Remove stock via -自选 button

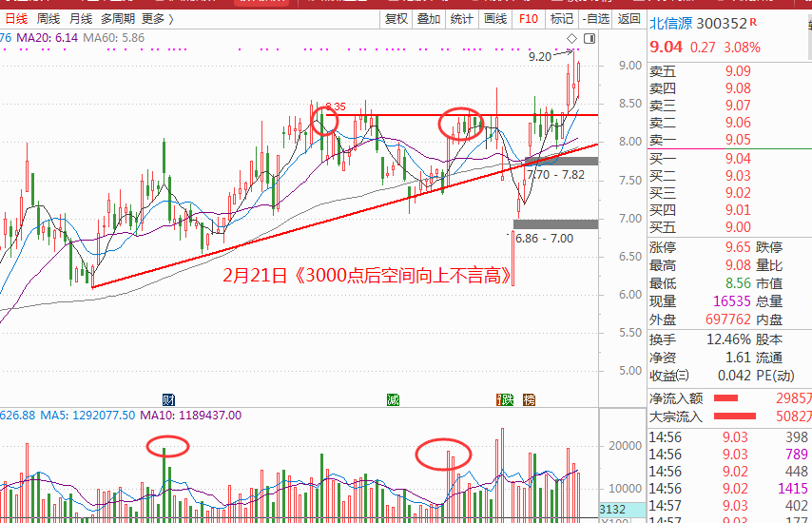coord(595,19)
